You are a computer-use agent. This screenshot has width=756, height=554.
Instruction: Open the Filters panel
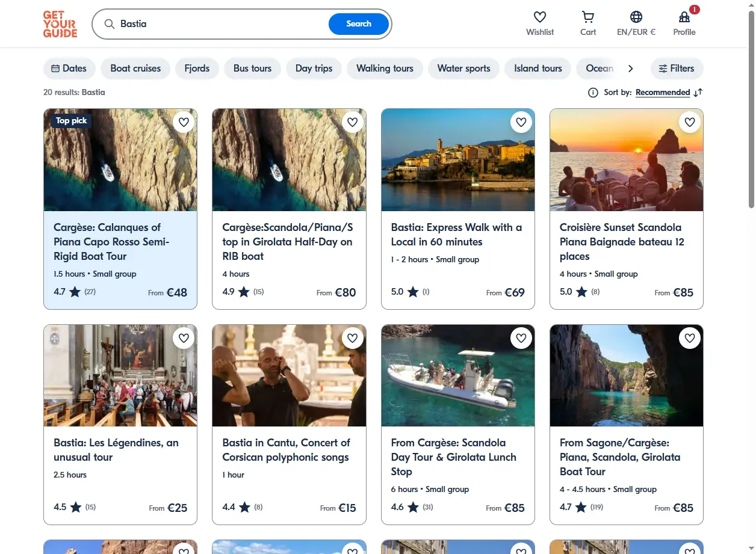[677, 69]
